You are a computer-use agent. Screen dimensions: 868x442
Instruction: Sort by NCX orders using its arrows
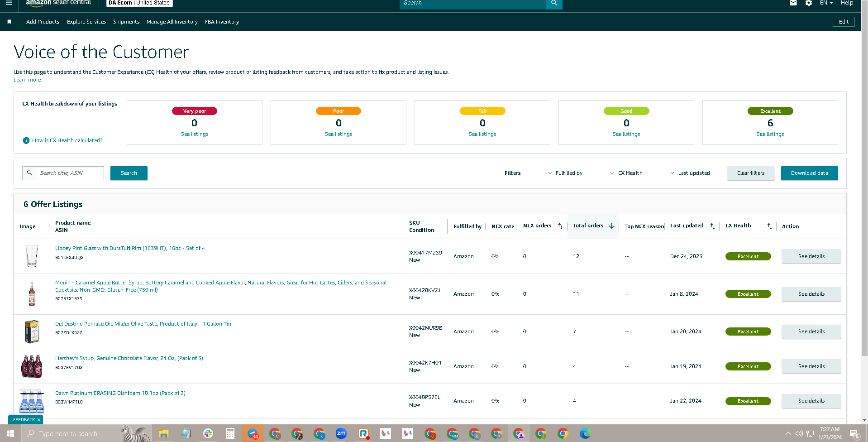pos(560,226)
